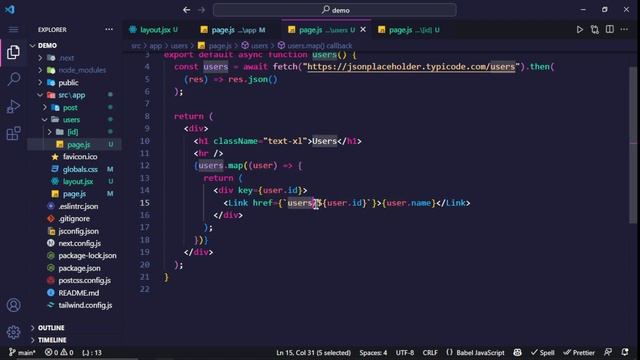Open Explorer views ellipsis menu

pyautogui.click(x=109, y=29)
